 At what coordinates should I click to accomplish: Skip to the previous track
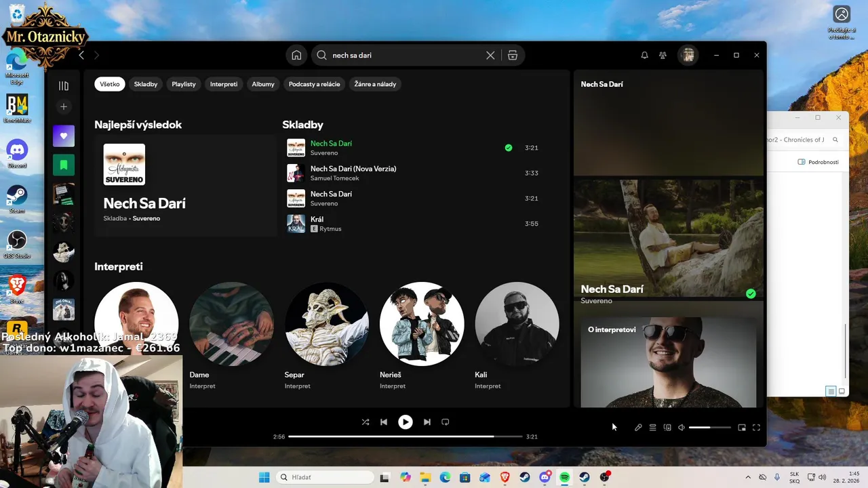384,422
